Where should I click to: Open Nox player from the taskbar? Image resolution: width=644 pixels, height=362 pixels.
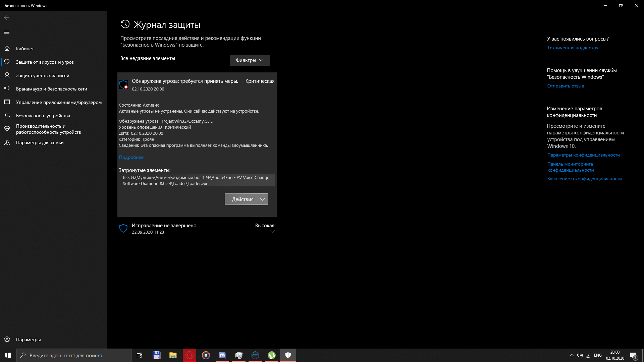click(x=255, y=355)
